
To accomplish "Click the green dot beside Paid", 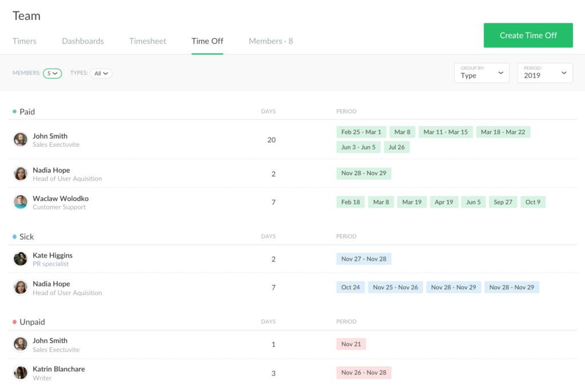I will (14, 112).
